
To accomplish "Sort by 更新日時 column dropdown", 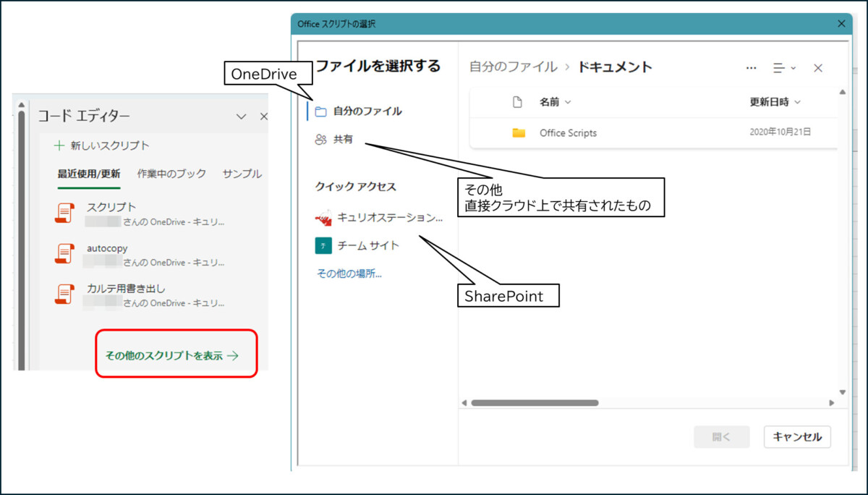I will coord(775,102).
